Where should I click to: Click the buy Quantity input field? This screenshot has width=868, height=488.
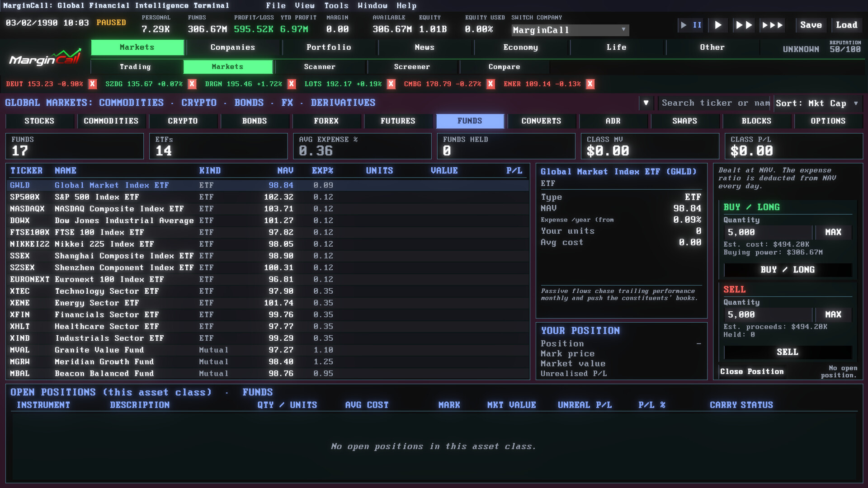(768, 232)
